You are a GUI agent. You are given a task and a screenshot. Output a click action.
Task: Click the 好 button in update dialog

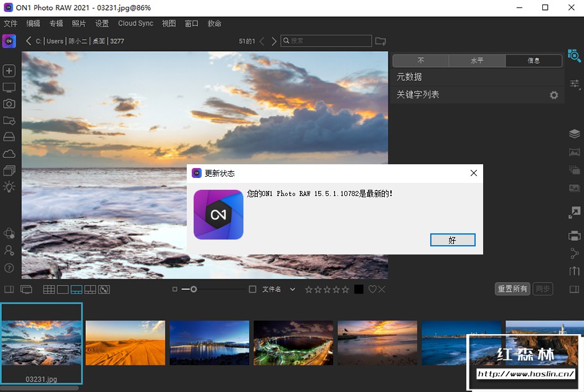pyautogui.click(x=453, y=240)
